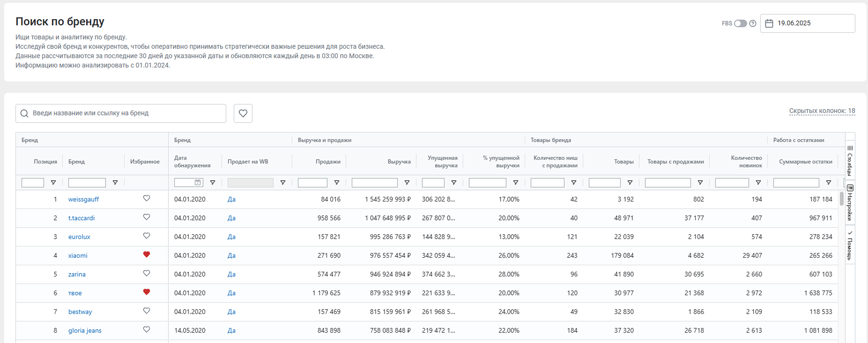The height and width of the screenshot is (343, 868).
Task: Click the Продажи filter input
Action: click(312, 183)
